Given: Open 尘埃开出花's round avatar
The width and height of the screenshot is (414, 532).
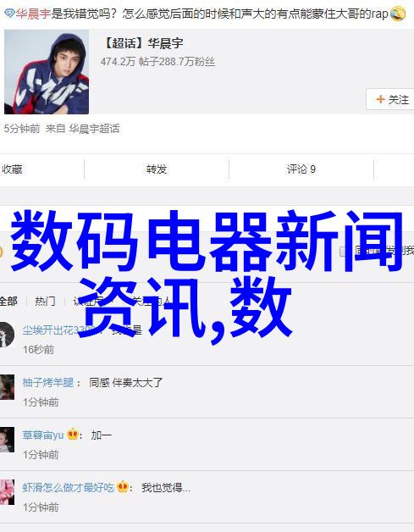Looking at the screenshot, I should 6,335.
